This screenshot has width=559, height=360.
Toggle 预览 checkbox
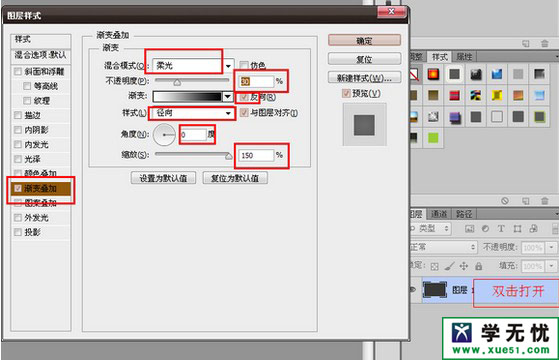[346, 93]
